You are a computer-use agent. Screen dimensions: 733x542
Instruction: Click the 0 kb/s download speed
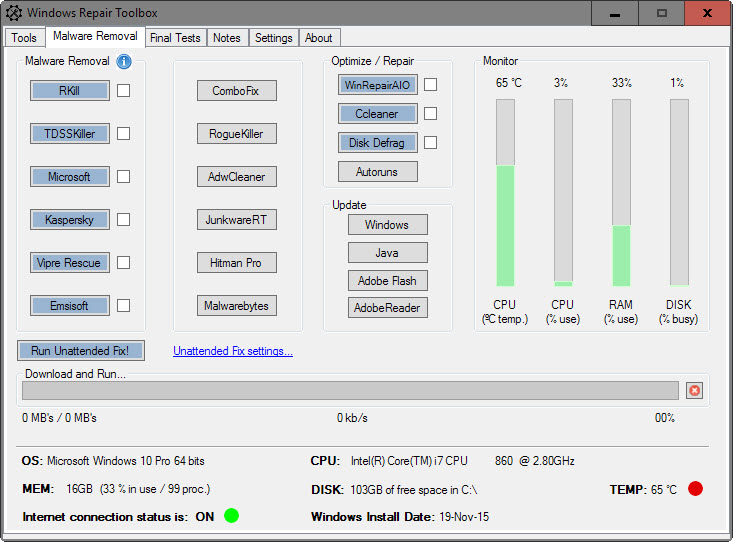pyautogui.click(x=352, y=418)
